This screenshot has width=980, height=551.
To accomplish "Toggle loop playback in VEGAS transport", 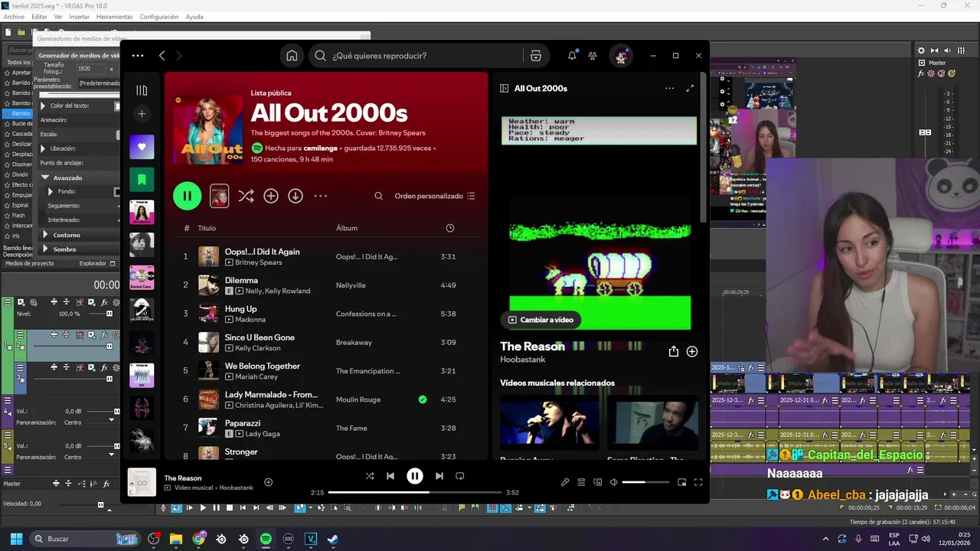I will coord(176,507).
